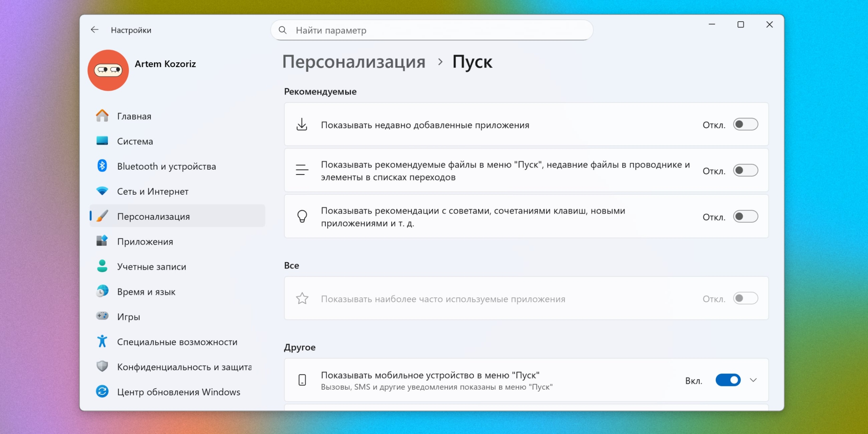Select the Система sidebar icon

click(x=102, y=141)
